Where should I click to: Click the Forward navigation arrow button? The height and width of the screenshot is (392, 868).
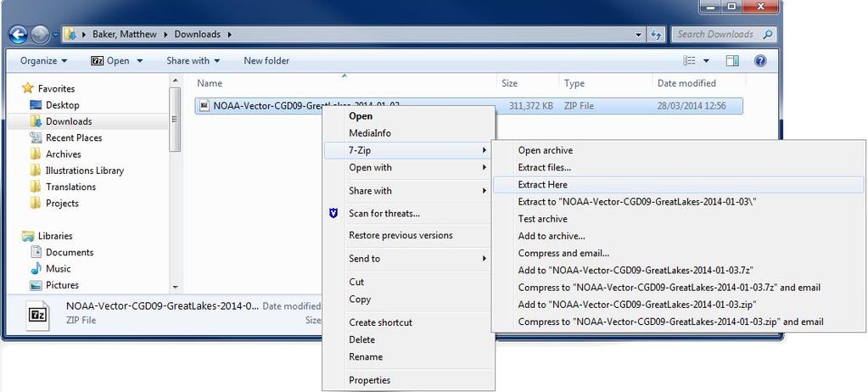tap(40, 35)
